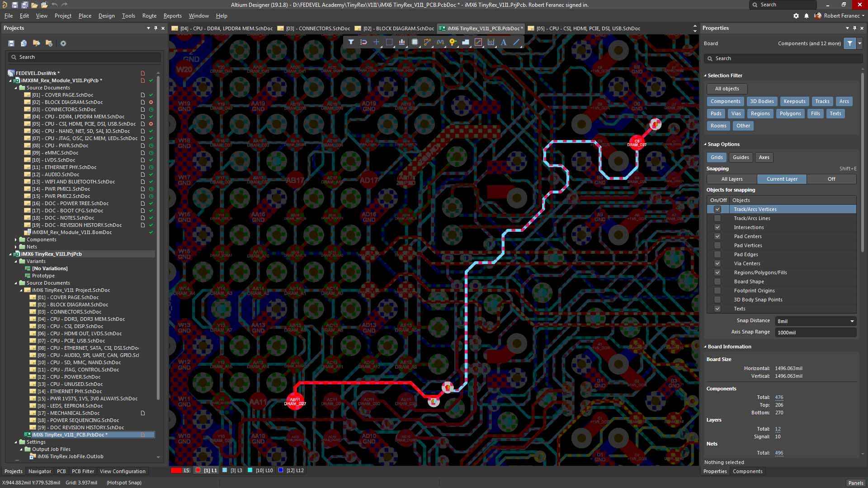Viewport: 868px width, 488px height.
Task: Select the interactive routing tool icon
Action: pos(427,42)
